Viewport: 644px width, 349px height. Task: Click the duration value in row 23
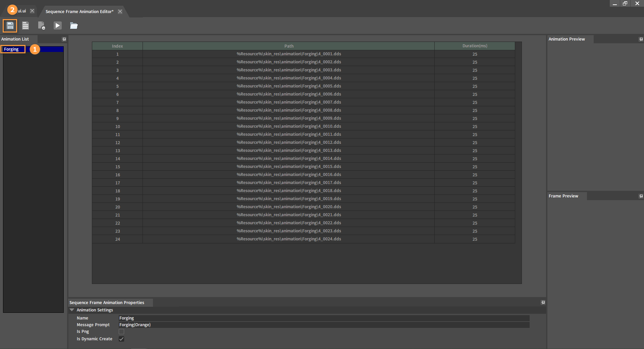[x=475, y=231]
